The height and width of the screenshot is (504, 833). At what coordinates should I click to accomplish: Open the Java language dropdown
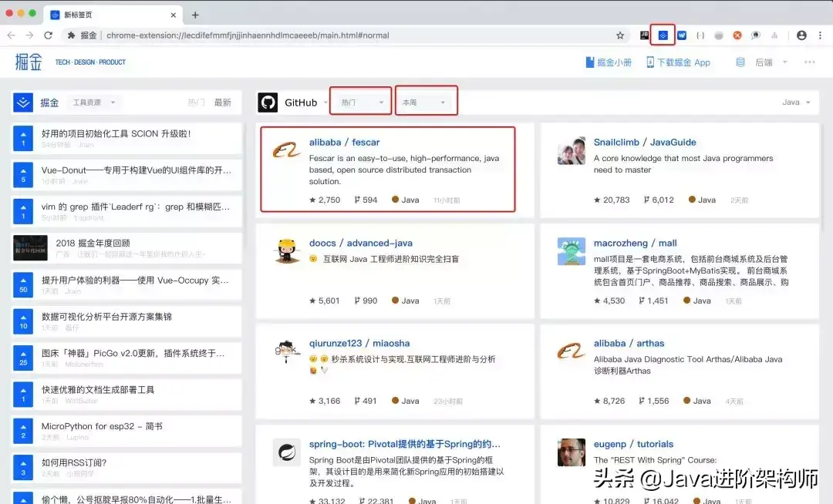pyautogui.click(x=796, y=102)
